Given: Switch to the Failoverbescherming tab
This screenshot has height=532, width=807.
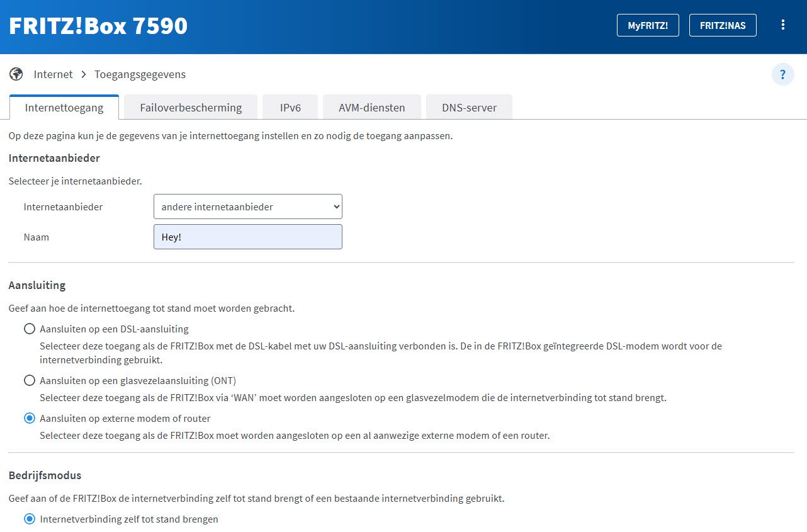Looking at the screenshot, I should (x=190, y=108).
